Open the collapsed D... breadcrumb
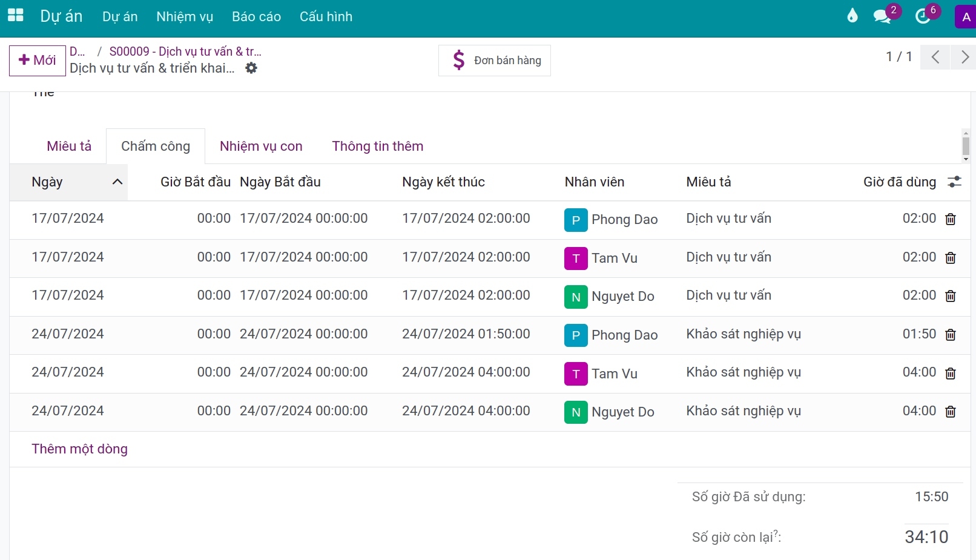The image size is (976, 560). tap(77, 51)
